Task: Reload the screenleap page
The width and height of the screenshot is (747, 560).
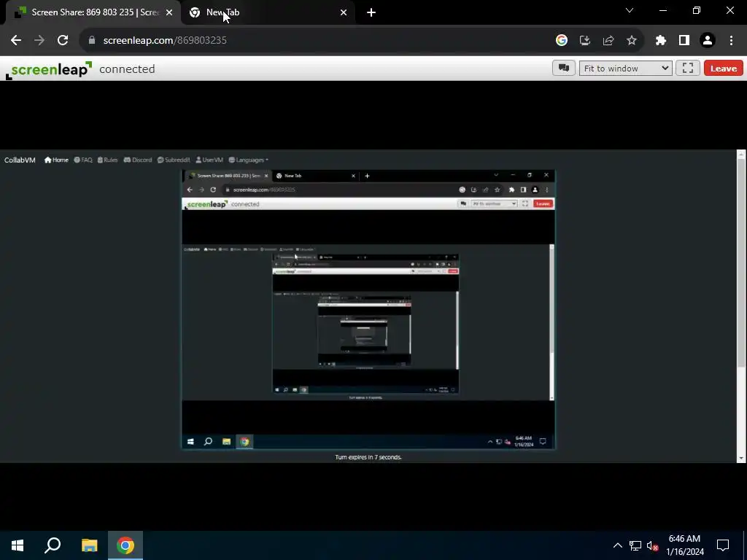Action: tap(63, 41)
